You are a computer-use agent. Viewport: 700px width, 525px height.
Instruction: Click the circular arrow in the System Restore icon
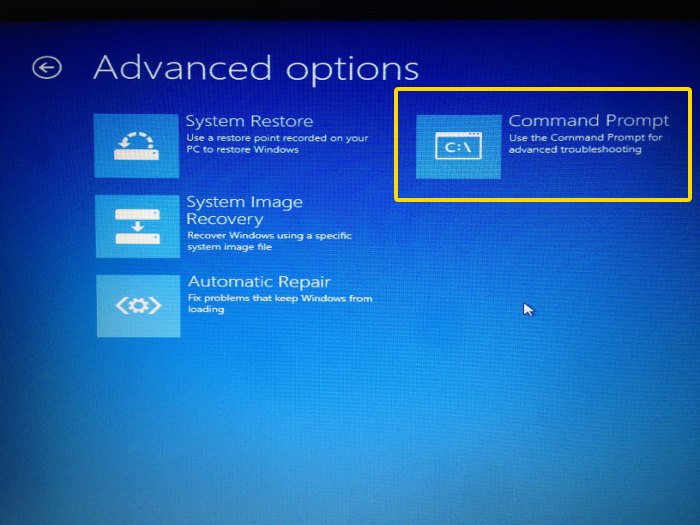tap(137, 137)
